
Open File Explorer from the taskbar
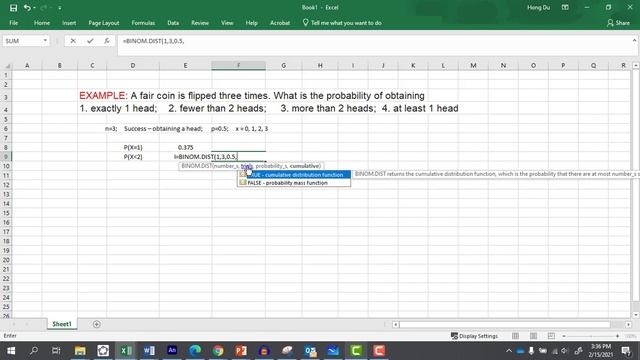[80, 351]
